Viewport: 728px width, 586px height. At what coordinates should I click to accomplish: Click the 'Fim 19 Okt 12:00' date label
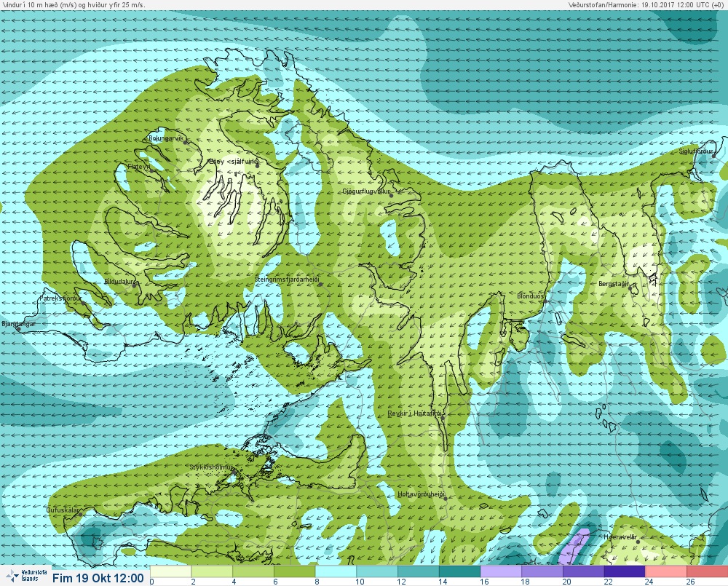click(98, 578)
